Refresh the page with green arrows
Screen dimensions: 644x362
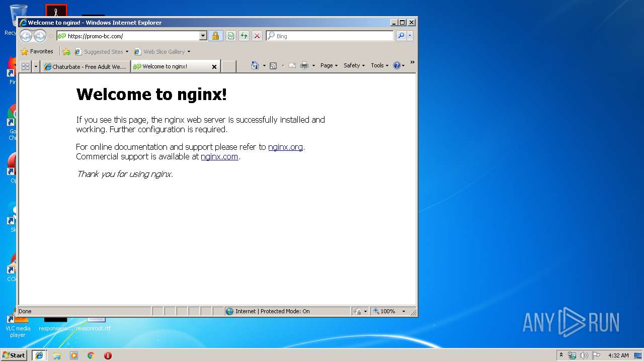click(244, 36)
